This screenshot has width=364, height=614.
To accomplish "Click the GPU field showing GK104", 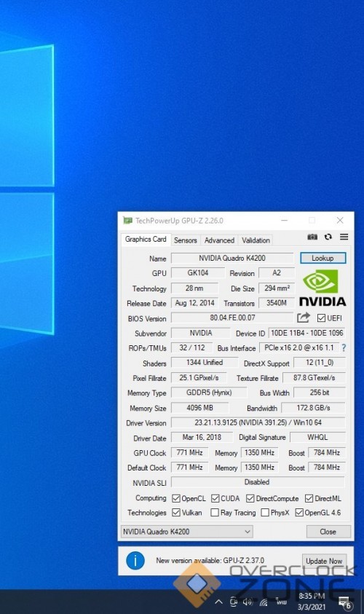I will point(198,273).
